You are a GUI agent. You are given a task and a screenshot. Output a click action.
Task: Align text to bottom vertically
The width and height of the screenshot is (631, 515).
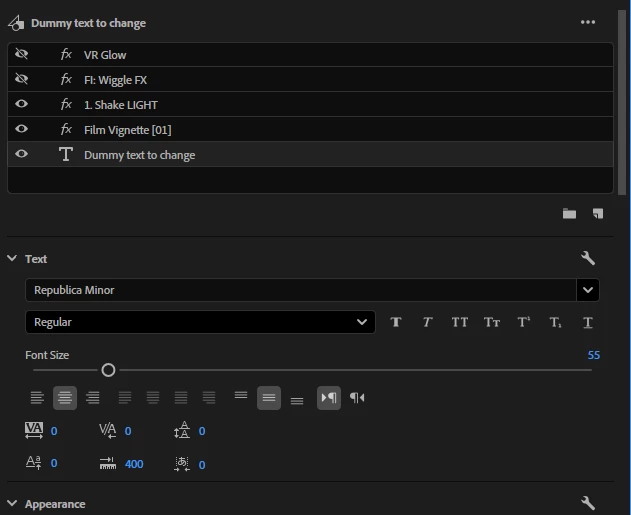tap(297, 401)
